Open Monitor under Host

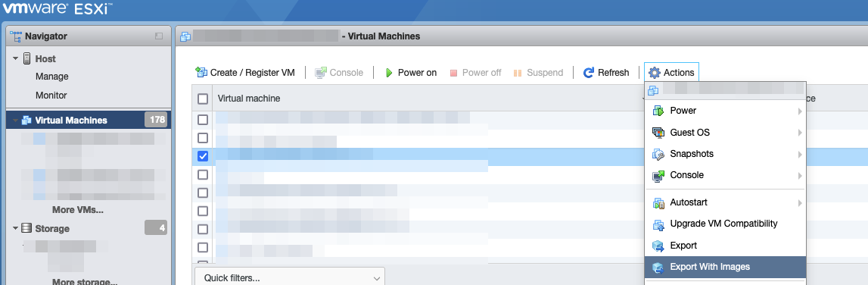(51, 96)
